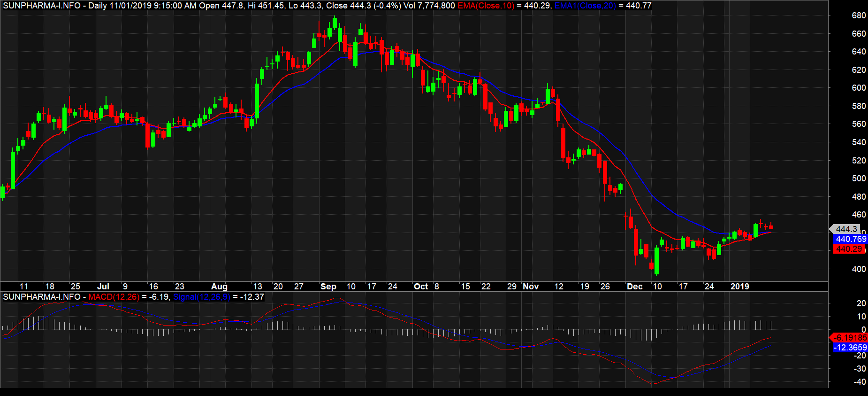868x396 pixels.
Task: Click the 520 price-axis label
Action: pyautogui.click(x=859, y=161)
